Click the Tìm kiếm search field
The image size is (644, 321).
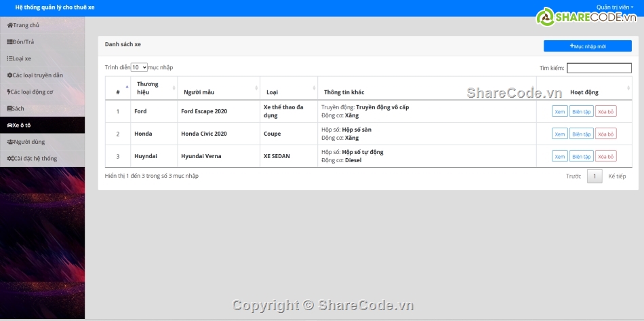[x=599, y=68]
